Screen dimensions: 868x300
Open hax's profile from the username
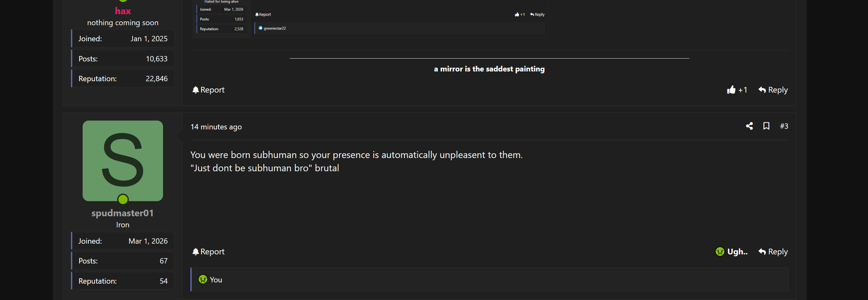123,11
